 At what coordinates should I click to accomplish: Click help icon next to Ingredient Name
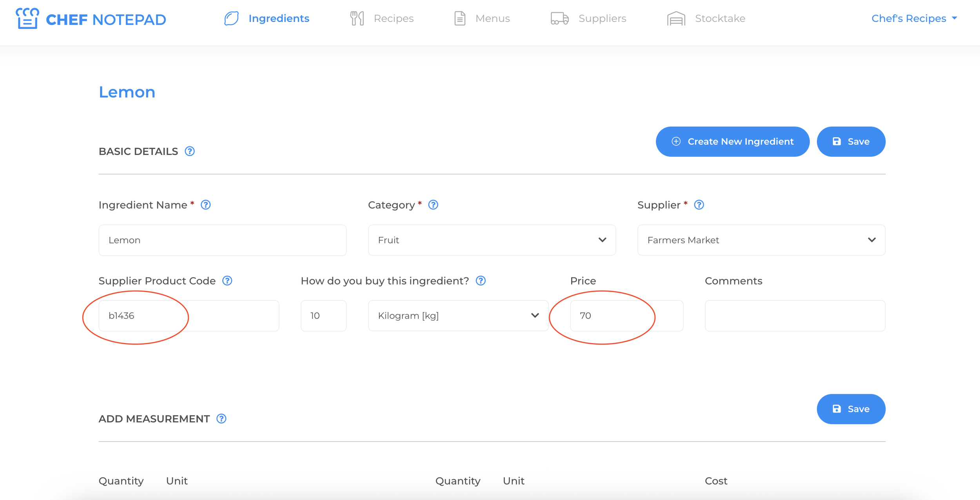click(206, 205)
